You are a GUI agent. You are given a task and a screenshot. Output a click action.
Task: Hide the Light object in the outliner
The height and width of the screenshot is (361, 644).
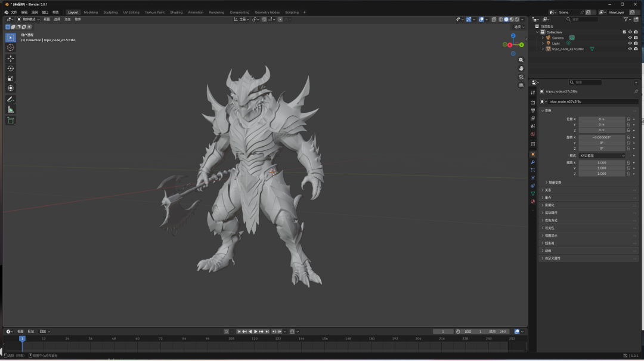pyautogui.click(x=630, y=43)
